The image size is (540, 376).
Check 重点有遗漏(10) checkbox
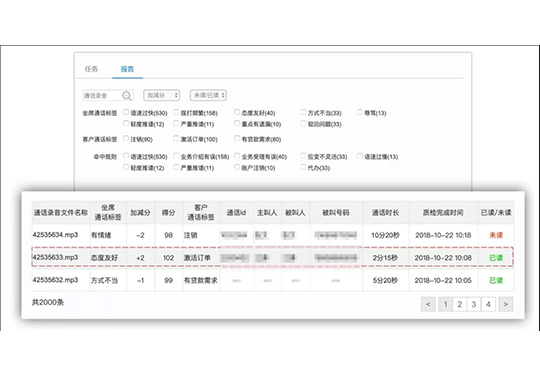click(x=237, y=123)
